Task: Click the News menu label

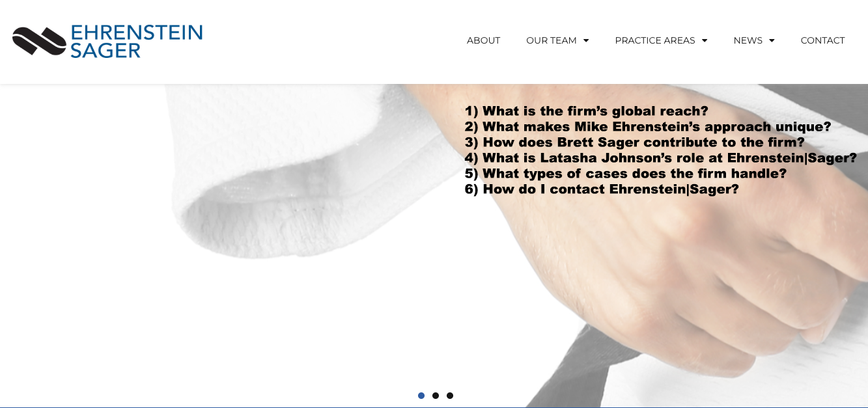Action: point(748,40)
